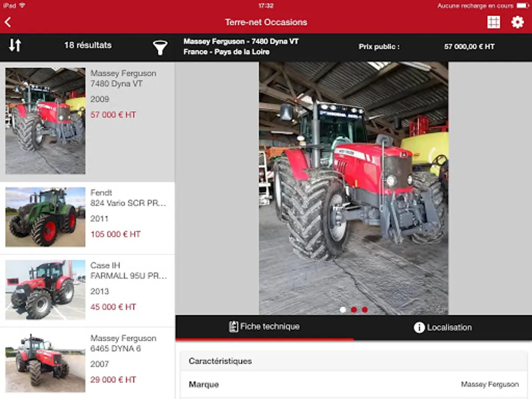Click the 29 000 € HT price

[x=113, y=379]
